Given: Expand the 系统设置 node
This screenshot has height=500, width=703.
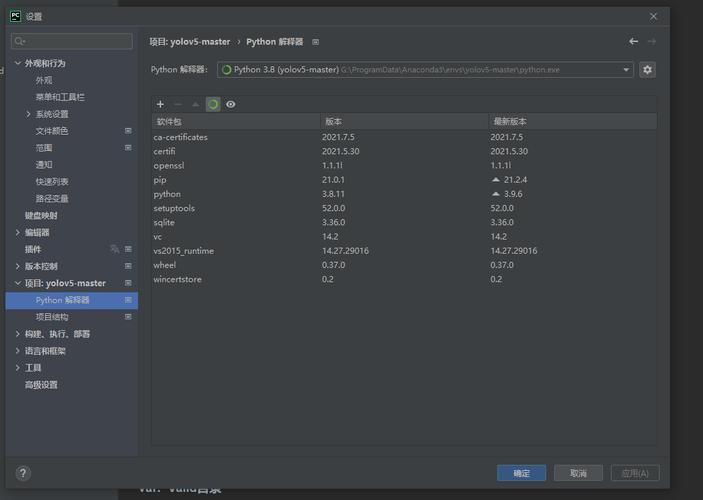Looking at the screenshot, I should (28, 114).
